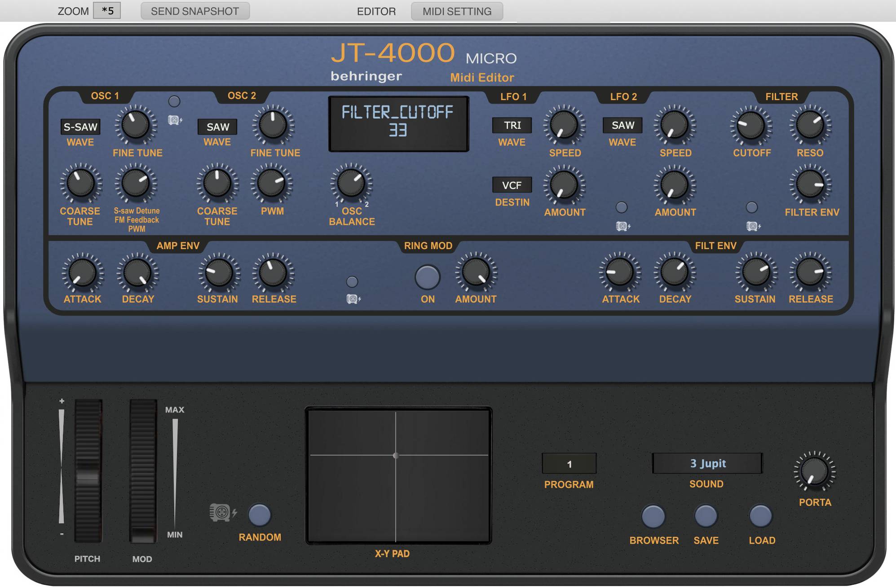Viewport: 896px width, 588px height.
Task: Toggle the OSC 1 randomize round button
Action: pos(174,101)
